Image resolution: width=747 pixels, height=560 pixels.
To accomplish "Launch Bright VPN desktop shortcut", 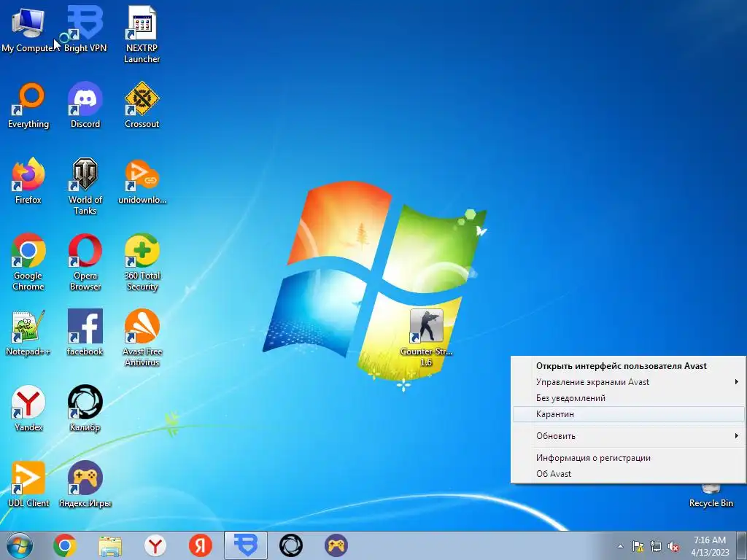I will [x=85, y=29].
